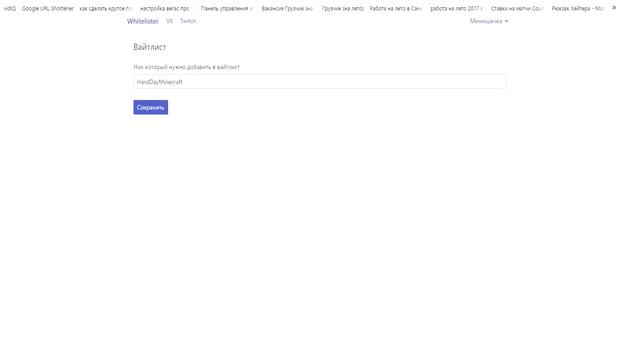Focus the whitelist nickname input field
This screenshot has height=360, width=640.
tap(320, 82)
